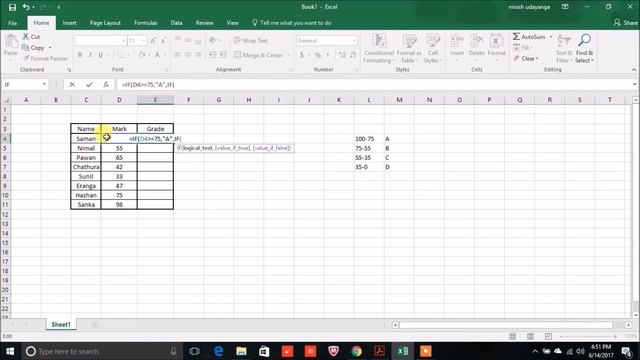The height and width of the screenshot is (360, 640).
Task: Expand the Name Box dropdown
Action: [44, 84]
